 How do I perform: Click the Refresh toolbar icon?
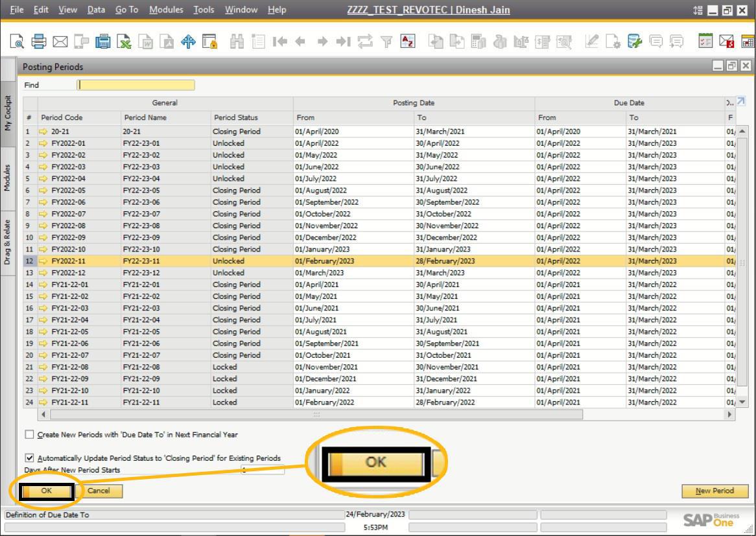(x=365, y=41)
